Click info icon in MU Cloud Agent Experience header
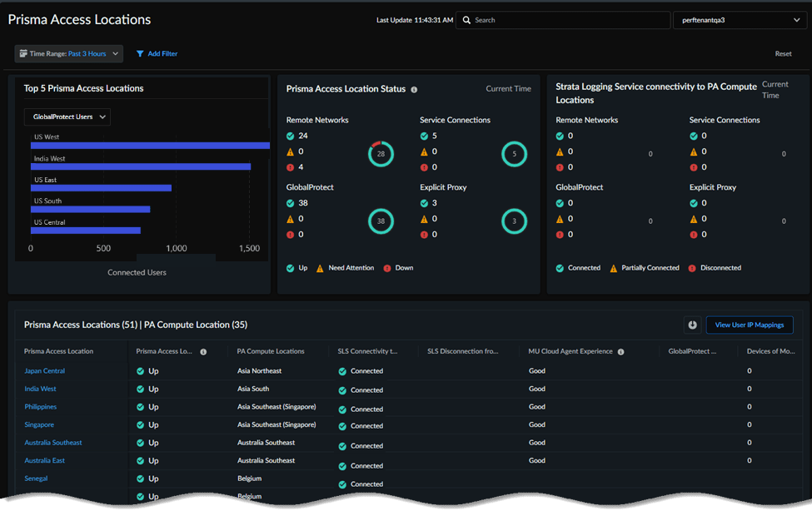The image size is (812, 511). pos(620,352)
